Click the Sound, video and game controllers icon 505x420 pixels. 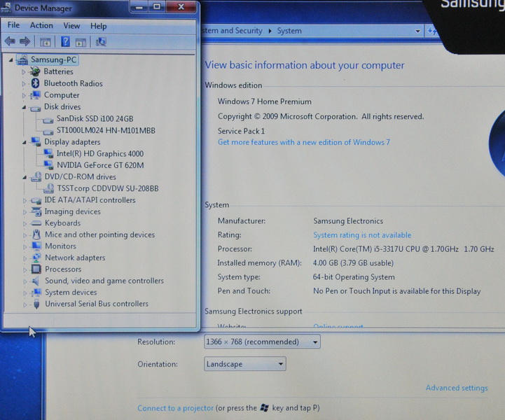pos(36,281)
